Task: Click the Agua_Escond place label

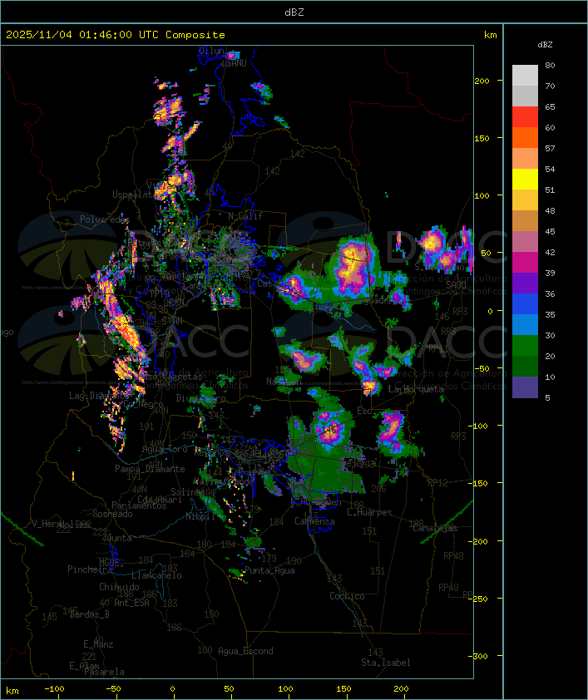Action: [x=245, y=651]
